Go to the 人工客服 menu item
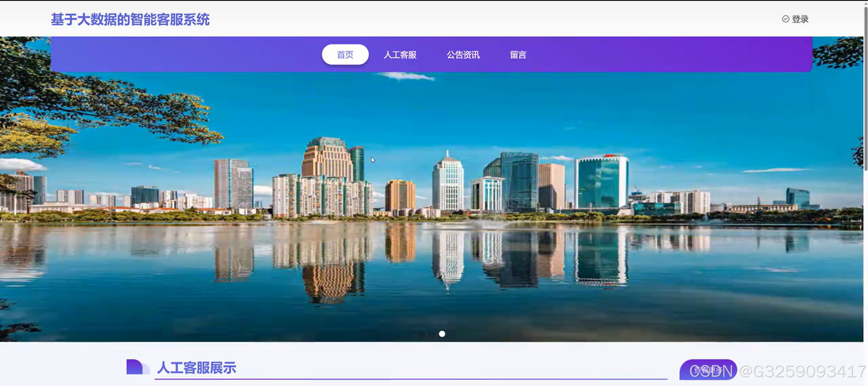This screenshot has height=386, width=868. pos(400,55)
